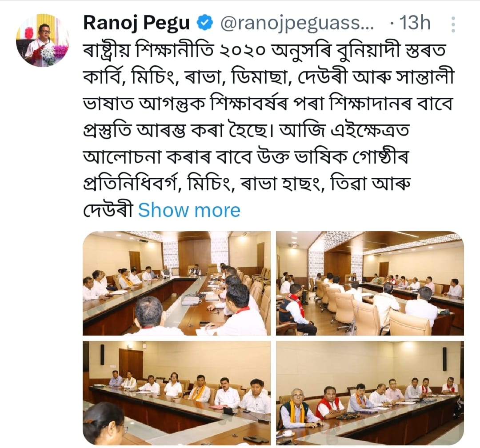Click the chairperson at table head in photo
This screenshot has width=480, height=448.
coord(194,269)
